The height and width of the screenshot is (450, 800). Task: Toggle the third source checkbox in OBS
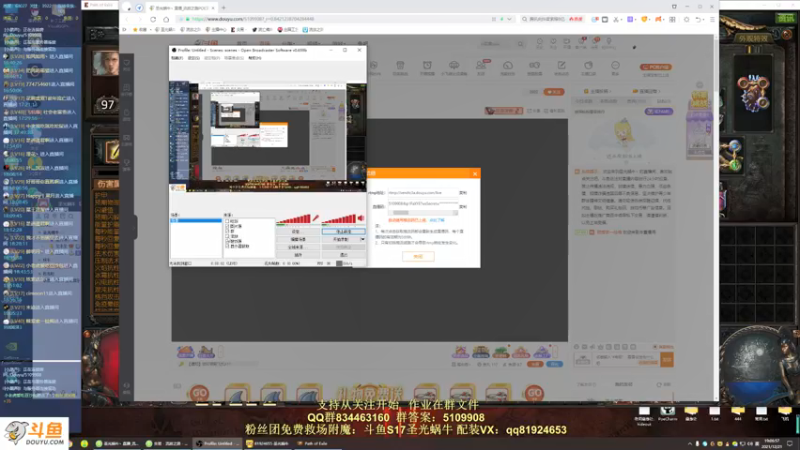[227, 231]
